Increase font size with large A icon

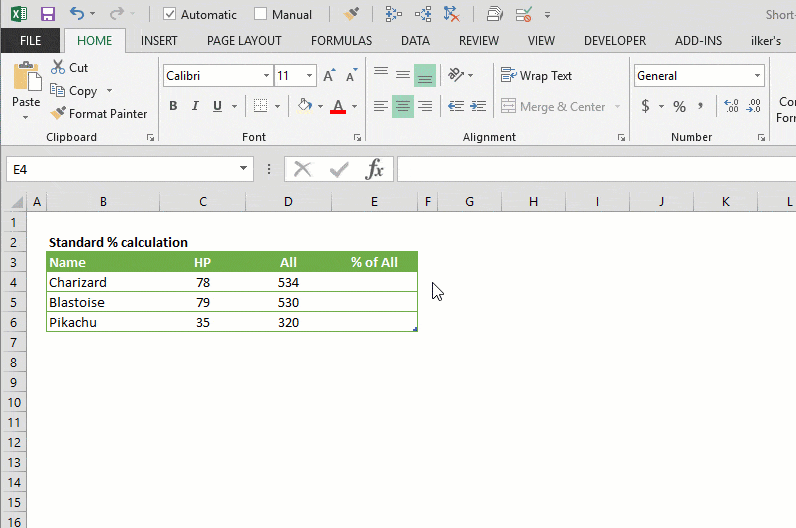click(x=329, y=76)
